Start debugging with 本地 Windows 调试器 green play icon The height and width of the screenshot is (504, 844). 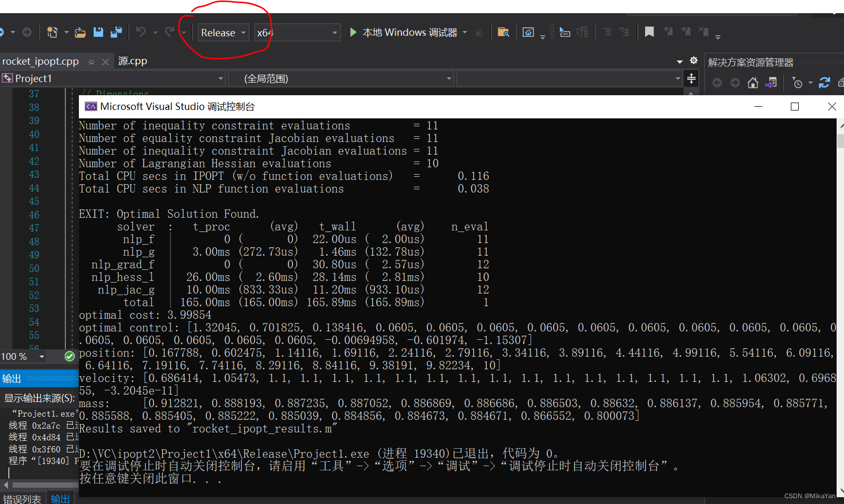[353, 32]
